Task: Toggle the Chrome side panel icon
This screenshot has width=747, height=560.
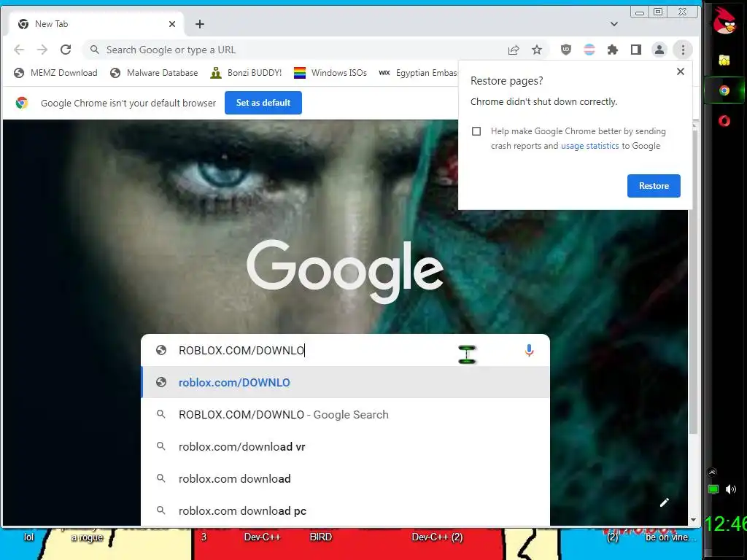Action: coord(636,50)
